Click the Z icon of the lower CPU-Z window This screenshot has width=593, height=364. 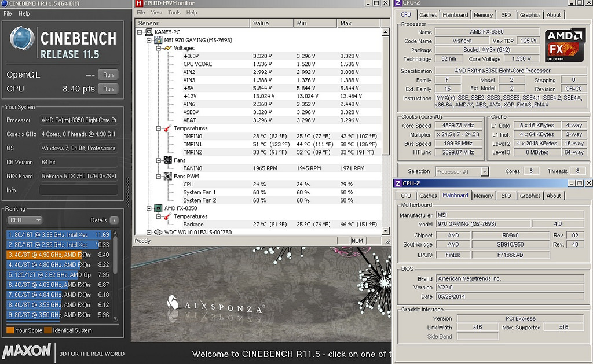tap(398, 183)
